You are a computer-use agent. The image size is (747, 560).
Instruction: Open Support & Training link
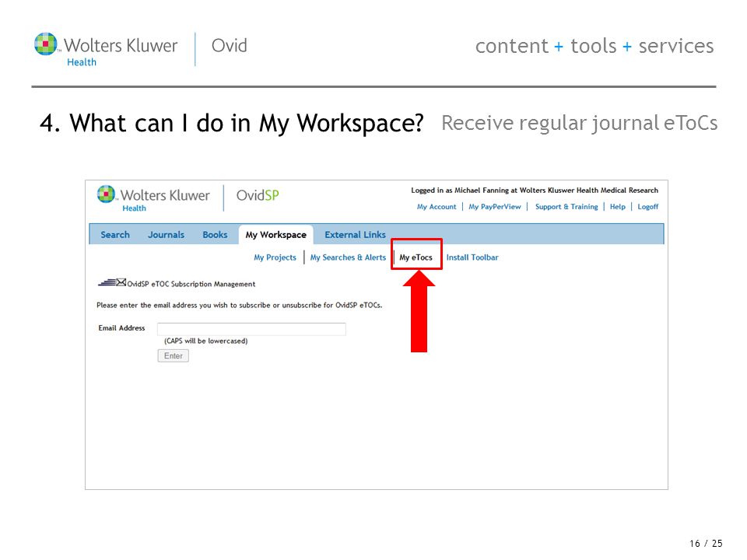(566, 207)
